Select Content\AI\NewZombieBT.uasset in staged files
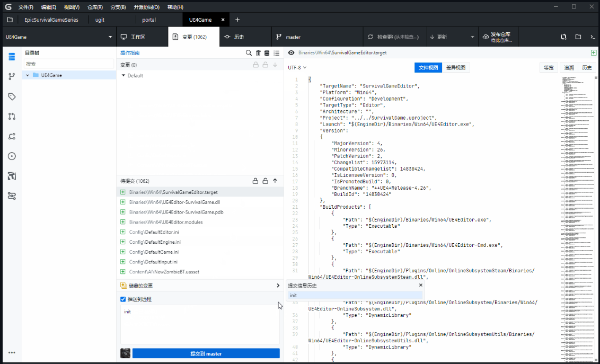This screenshot has width=600, height=364. tap(200, 271)
